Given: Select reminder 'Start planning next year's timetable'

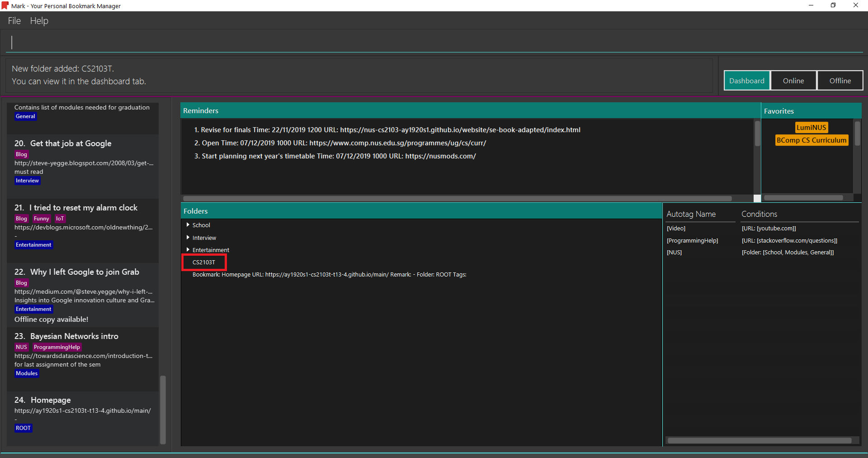Looking at the screenshot, I should point(335,156).
